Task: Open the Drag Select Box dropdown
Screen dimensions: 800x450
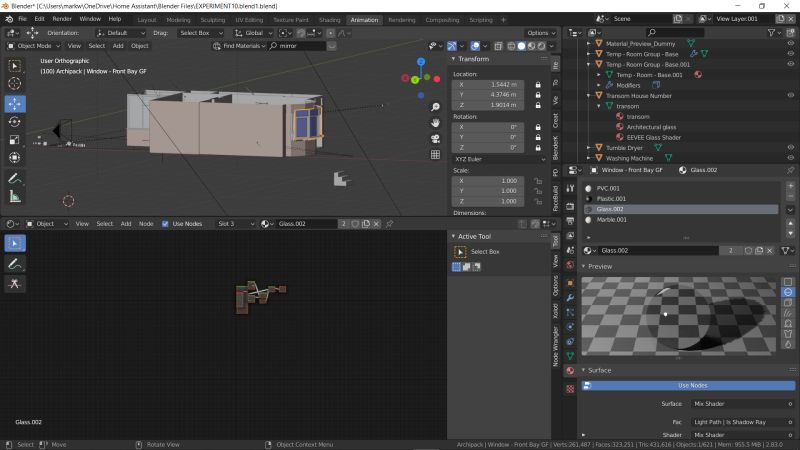Action: click(x=201, y=33)
